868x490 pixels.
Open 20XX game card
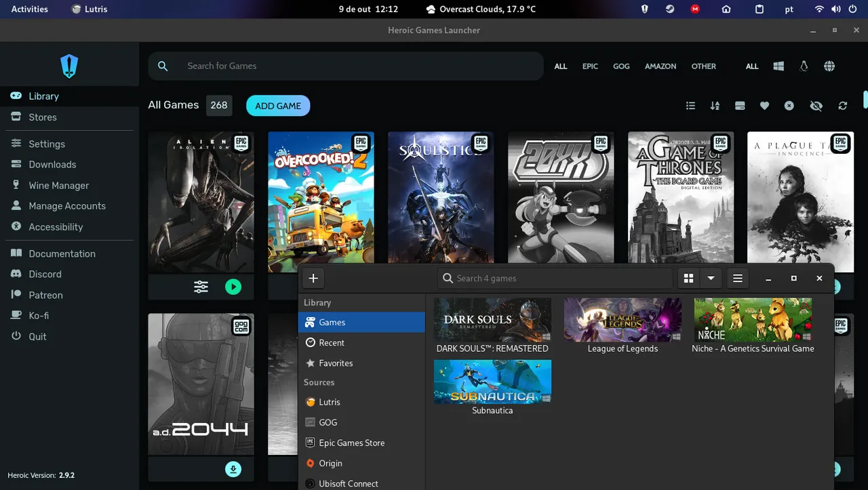click(561, 198)
